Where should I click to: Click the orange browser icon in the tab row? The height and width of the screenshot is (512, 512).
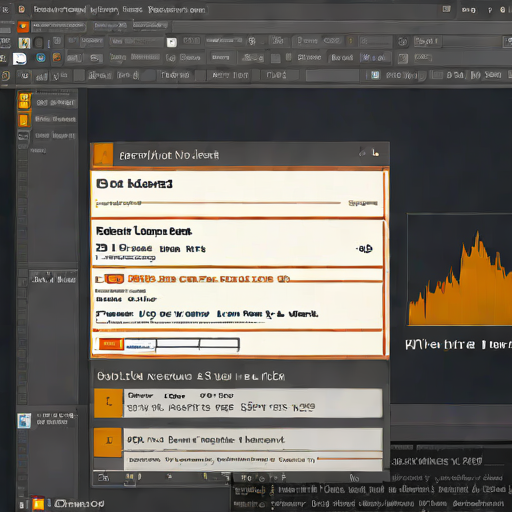click(x=23, y=26)
